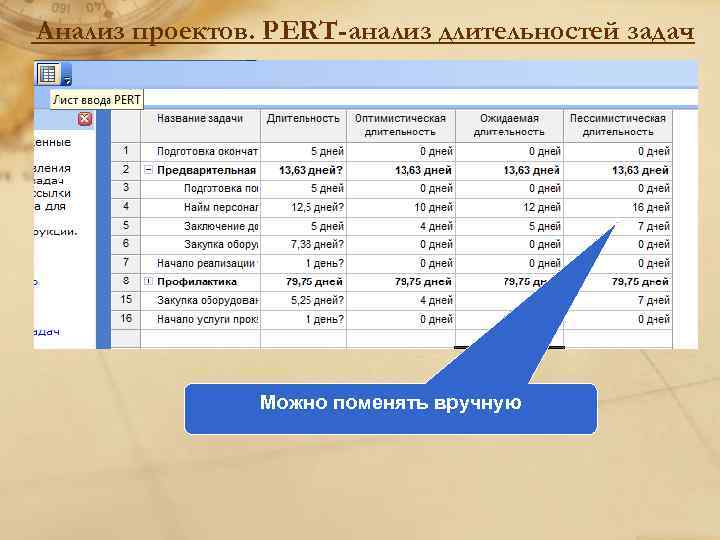Select the Пессимистическая длительность column header
720x540 pixels.
point(618,125)
